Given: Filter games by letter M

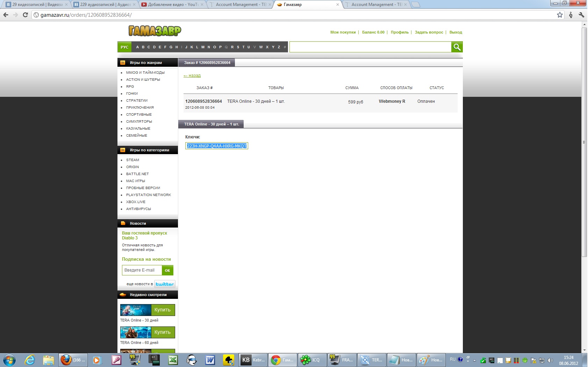Looking at the screenshot, I should [203, 47].
